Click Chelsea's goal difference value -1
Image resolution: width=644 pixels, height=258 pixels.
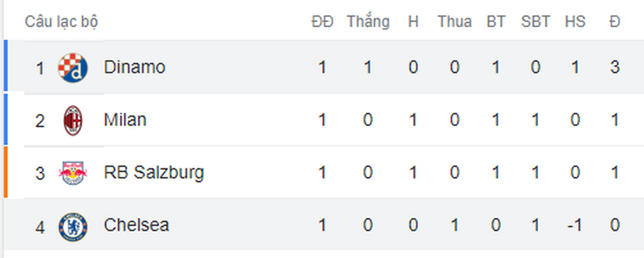click(575, 225)
